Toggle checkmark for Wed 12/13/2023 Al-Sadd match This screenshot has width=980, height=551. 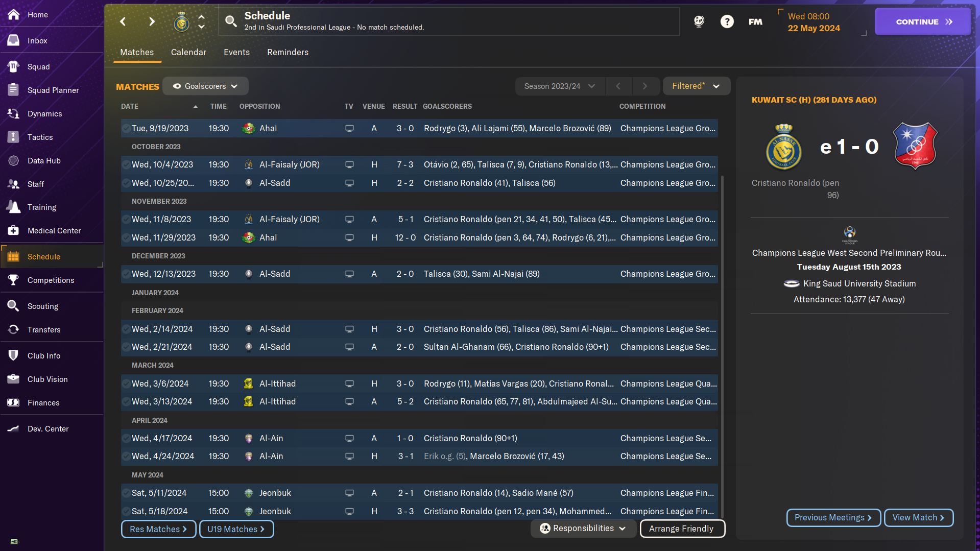[126, 274]
